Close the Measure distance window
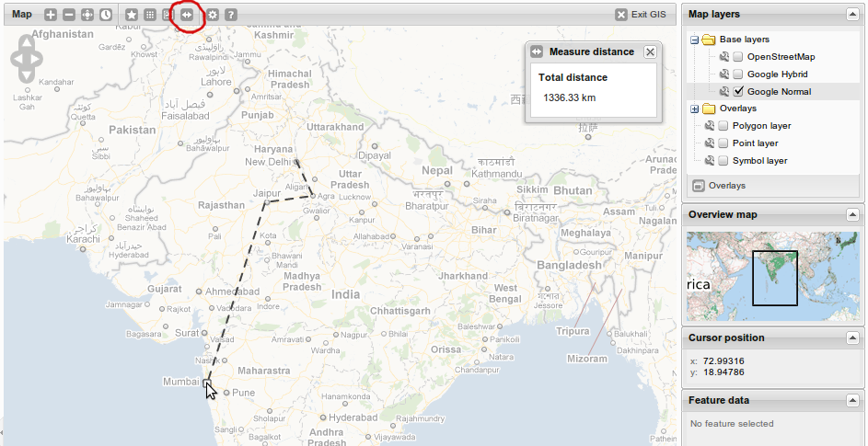Screen dimensions: 868x446 pyautogui.click(x=650, y=51)
